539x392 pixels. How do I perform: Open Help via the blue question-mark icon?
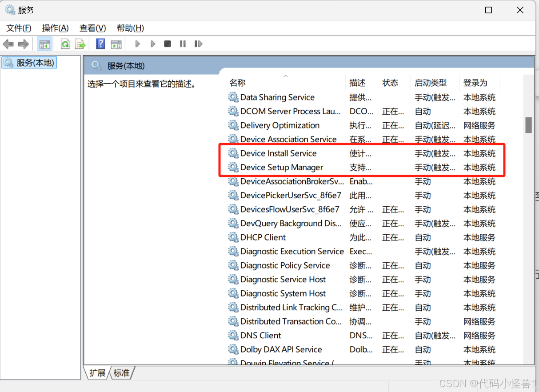pyautogui.click(x=101, y=44)
